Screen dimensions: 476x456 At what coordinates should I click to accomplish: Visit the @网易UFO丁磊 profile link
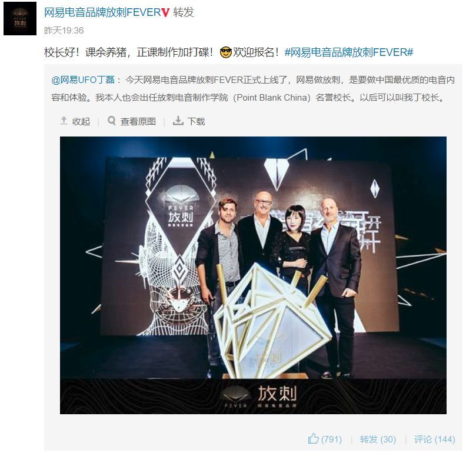pyautogui.click(x=83, y=80)
